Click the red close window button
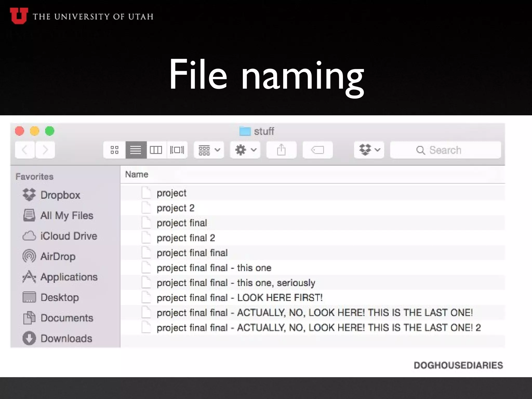This screenshot has width=532, height=399. pyautogui.click(x=20, y=131)
